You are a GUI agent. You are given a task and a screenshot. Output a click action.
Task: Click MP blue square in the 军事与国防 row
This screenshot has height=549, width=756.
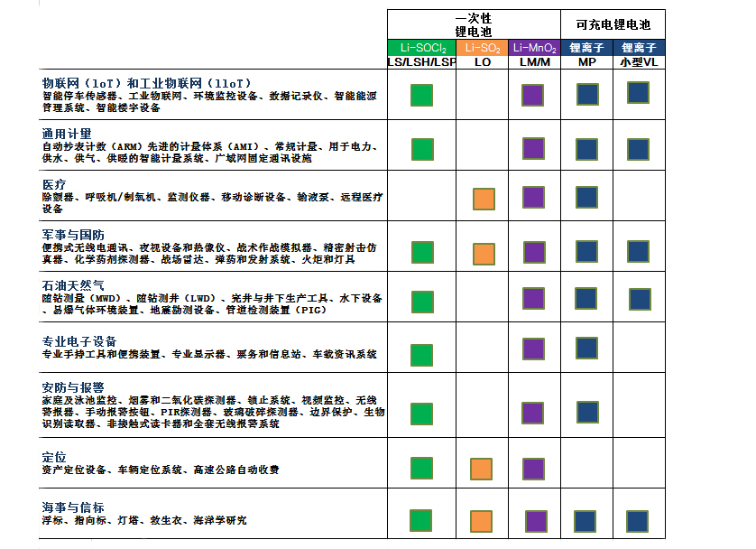pos(586,251)
